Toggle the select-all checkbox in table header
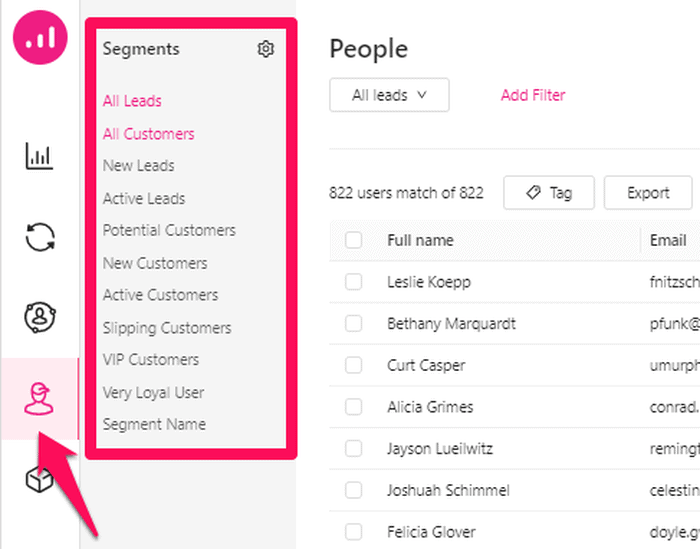This screenshot has height=549, width=700. 354,240
